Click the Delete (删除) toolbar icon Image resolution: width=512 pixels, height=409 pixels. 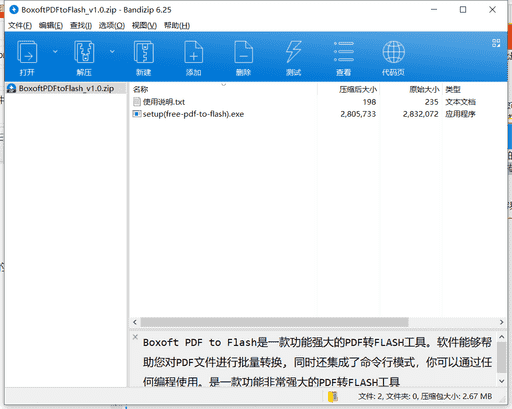(x=243, y=52)
